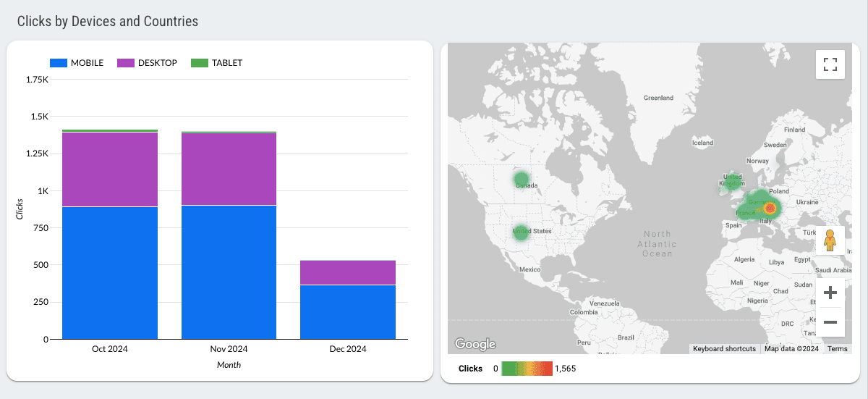The image size is (868, 399).
Task: Toggle fullscreen view of the map
Action: point(830,64)
